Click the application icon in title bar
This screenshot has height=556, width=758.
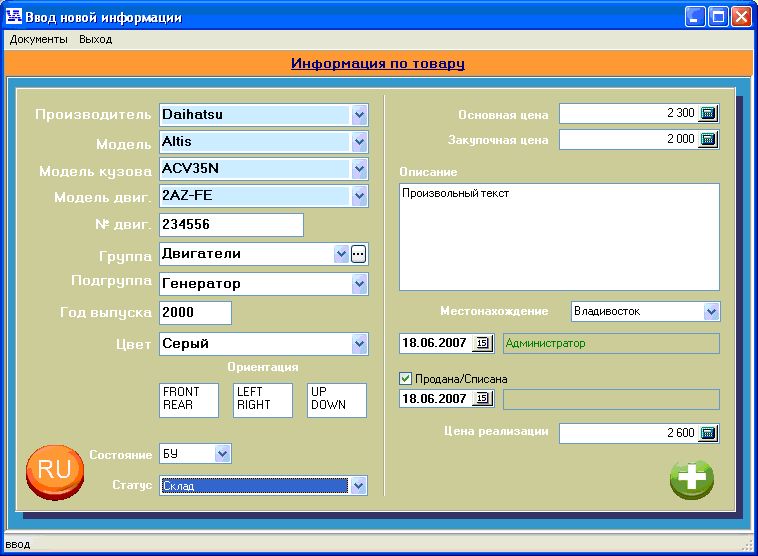tap(14, 15)
